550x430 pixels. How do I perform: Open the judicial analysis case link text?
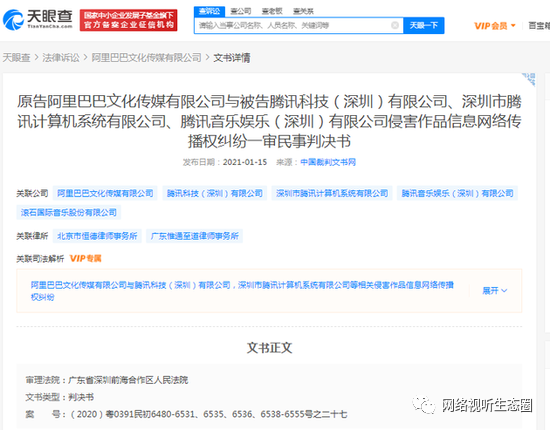pyautogui.click(x=242, y=291)
